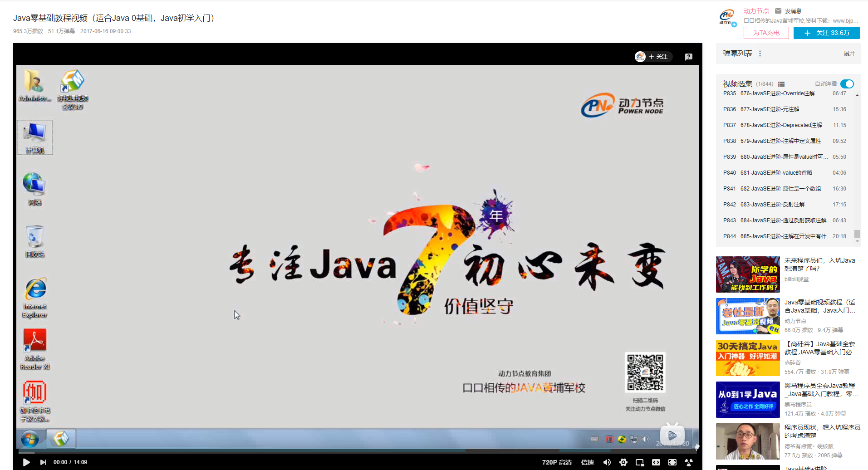
Task: Click the 51.1万弹幕 count text
Action: (61, 31)
